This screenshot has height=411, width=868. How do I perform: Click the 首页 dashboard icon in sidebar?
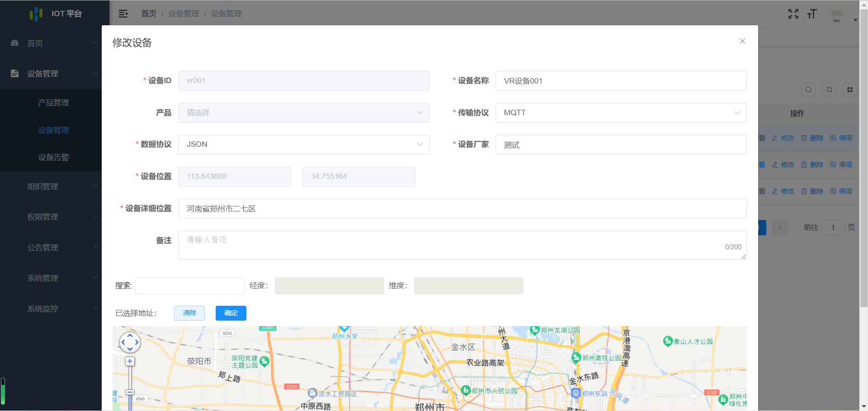[x=15, y=43]
